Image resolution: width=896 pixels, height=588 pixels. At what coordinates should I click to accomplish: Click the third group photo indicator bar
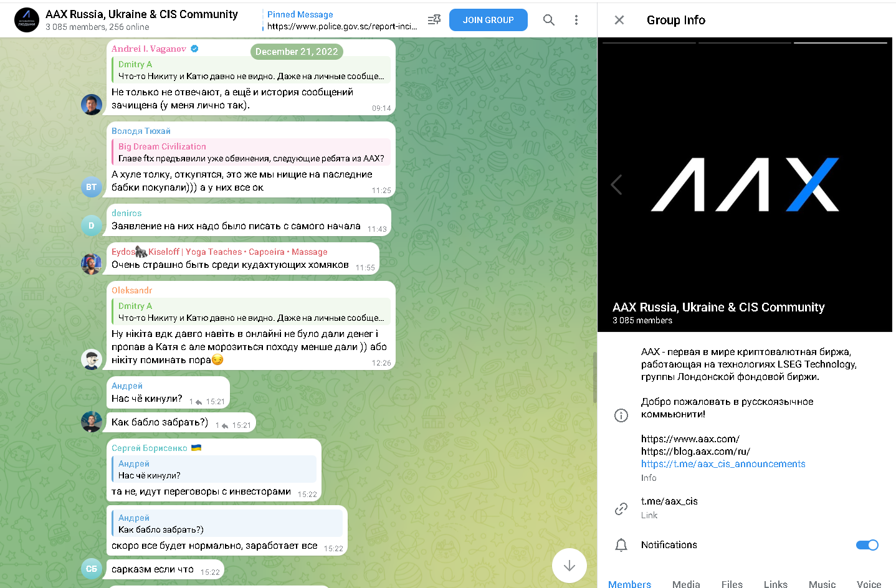pyautogui.click(x=841, y=43)
